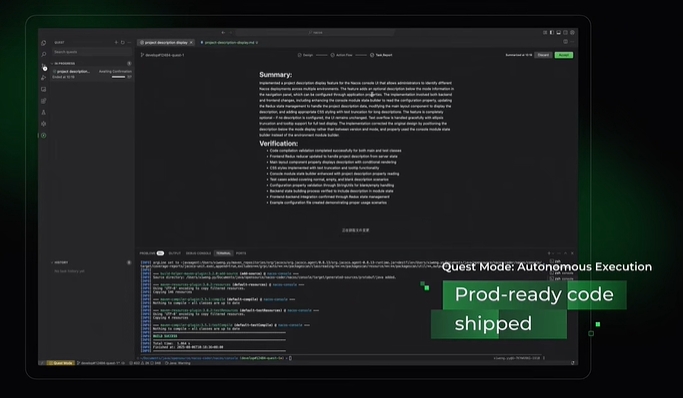Viewport: 683px width, 398px height.
Task: Open Quest panel more actions ellipsis
Action: point(129,42)
